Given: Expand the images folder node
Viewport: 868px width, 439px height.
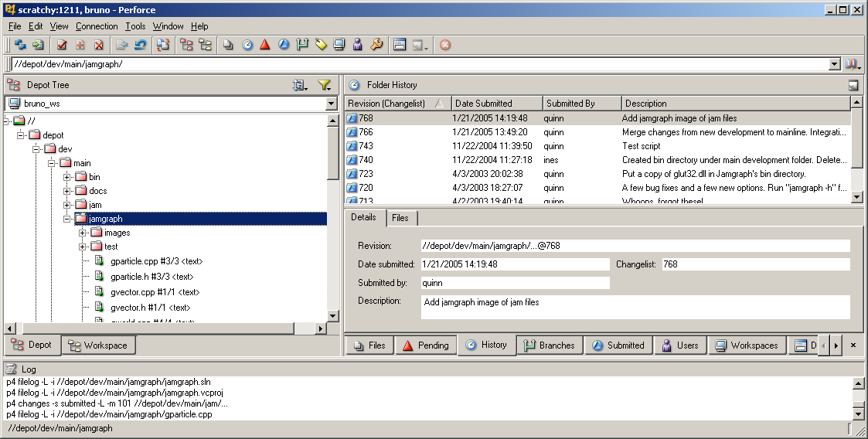Looking at the screenshot, I should [83, 233].
